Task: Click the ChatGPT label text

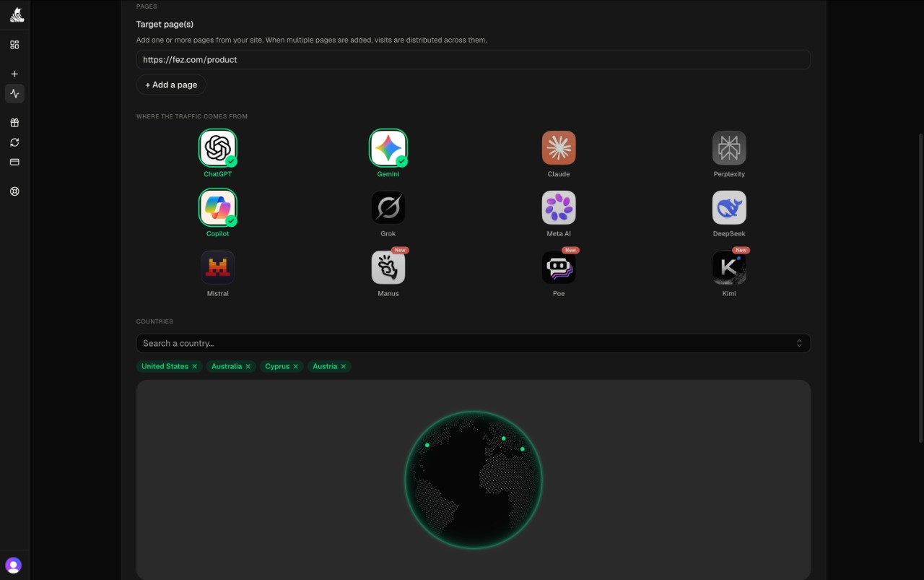Action: point(218,174)
